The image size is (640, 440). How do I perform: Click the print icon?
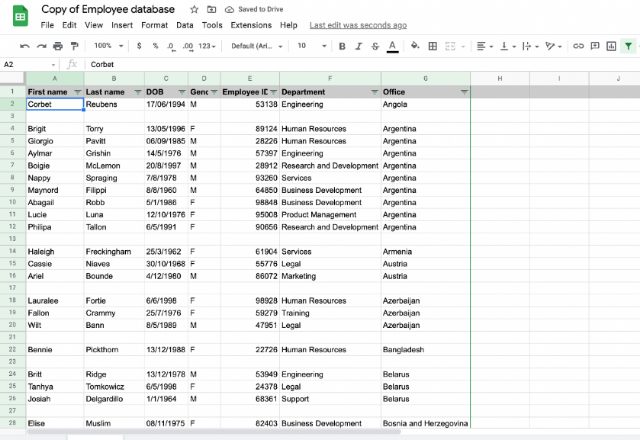point(58,46)
